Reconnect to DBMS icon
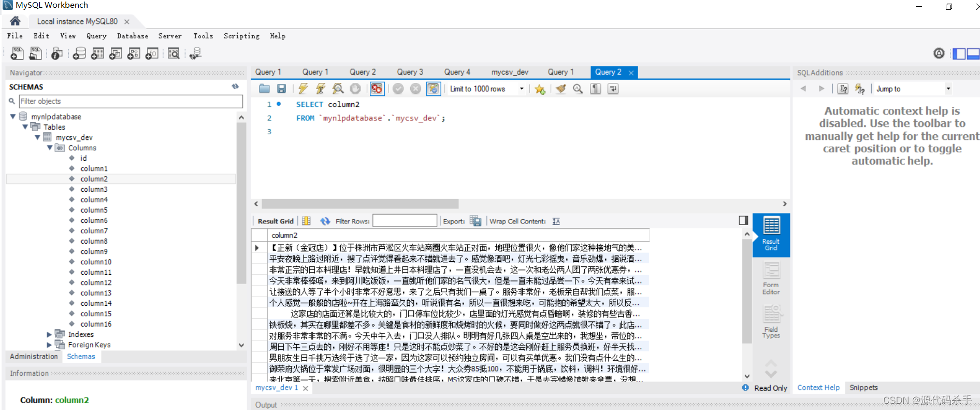 [195, 53]
